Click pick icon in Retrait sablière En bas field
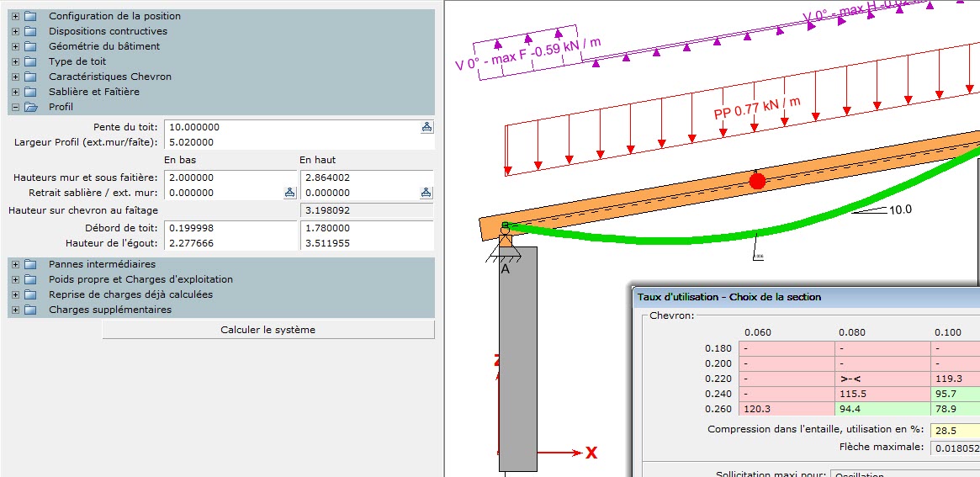 click(x=289, y=193)
